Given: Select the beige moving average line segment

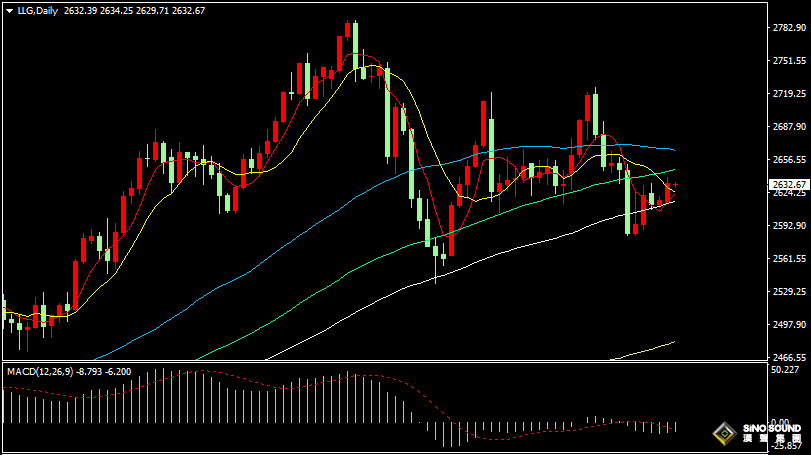Looking at the screenshot, I should pos(643,350).
